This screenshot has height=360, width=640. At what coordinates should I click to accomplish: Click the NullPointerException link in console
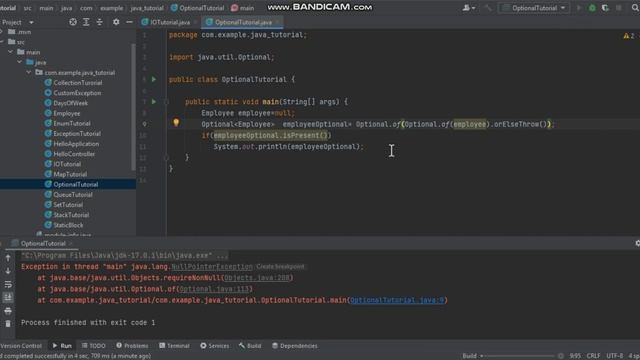tap(212, 267)
